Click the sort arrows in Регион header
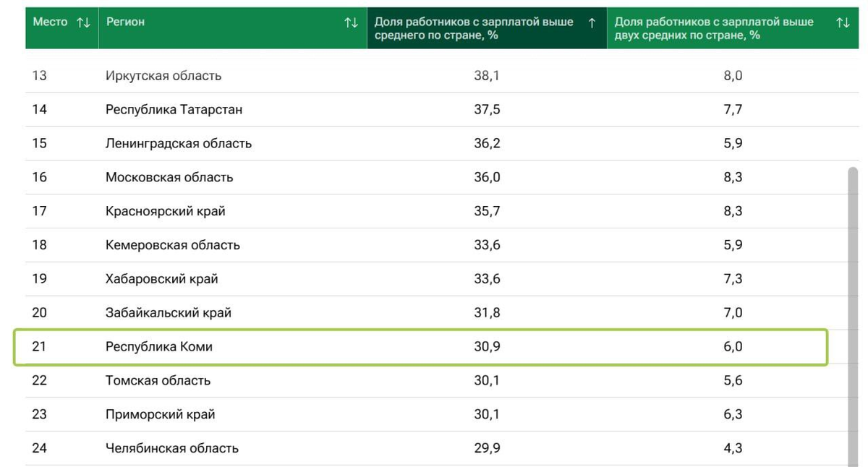This screenshot has width=868, height=467. (x=351, y=22)
